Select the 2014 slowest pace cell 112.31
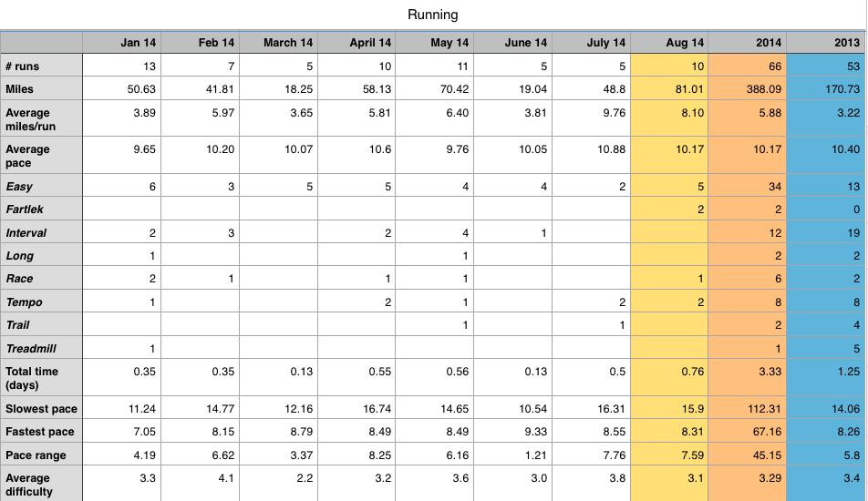 tap(748, 408)
